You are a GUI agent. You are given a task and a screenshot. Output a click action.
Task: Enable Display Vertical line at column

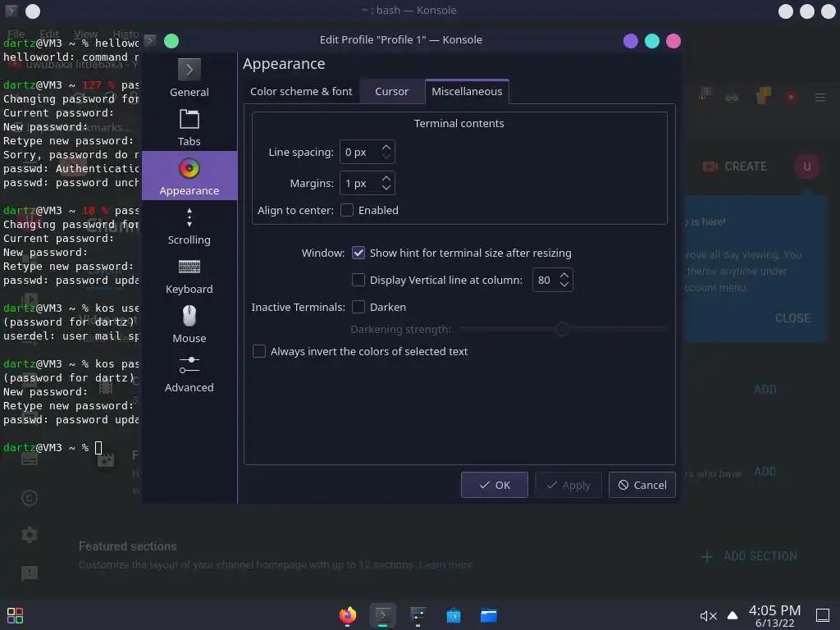coord(358,280)
